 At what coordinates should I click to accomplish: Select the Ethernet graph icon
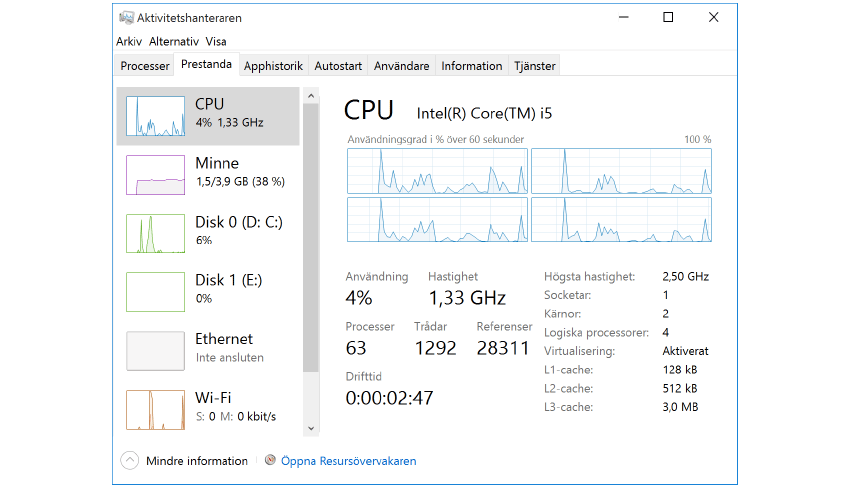click(155, 351)
